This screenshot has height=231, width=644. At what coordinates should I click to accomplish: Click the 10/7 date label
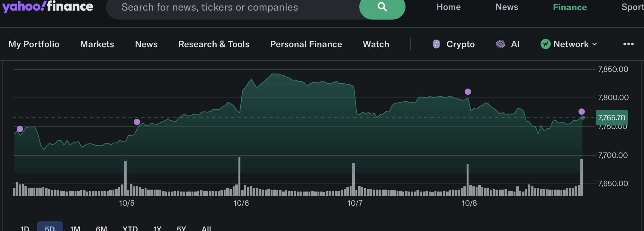pos(355,203)
